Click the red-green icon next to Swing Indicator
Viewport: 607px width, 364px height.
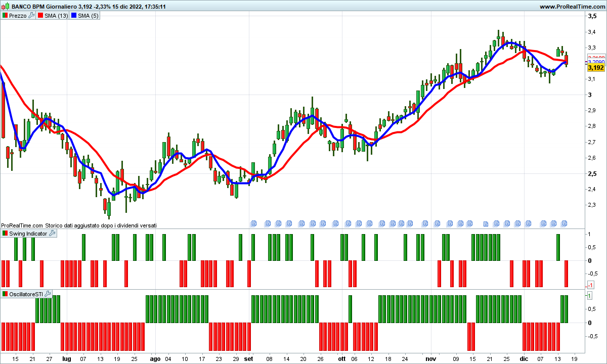[5, 234]
